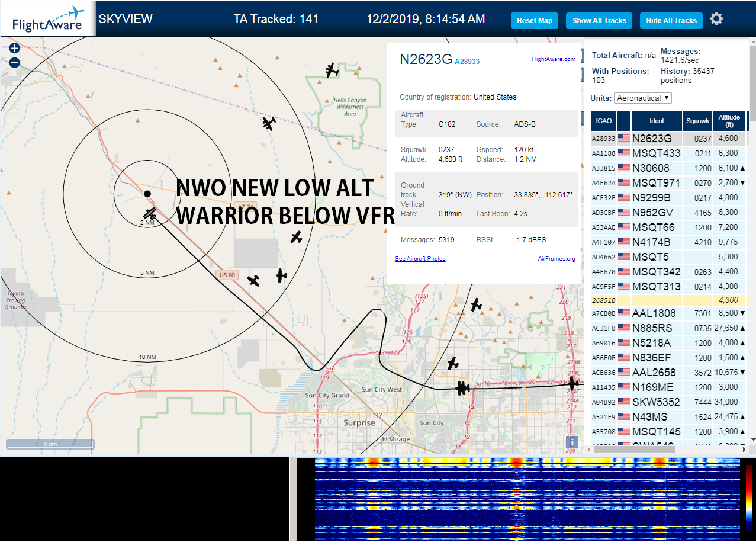This screenshot has height=542, width=756.
Task: Select MSQT313 in aircraft list
Action: point(669,287)
